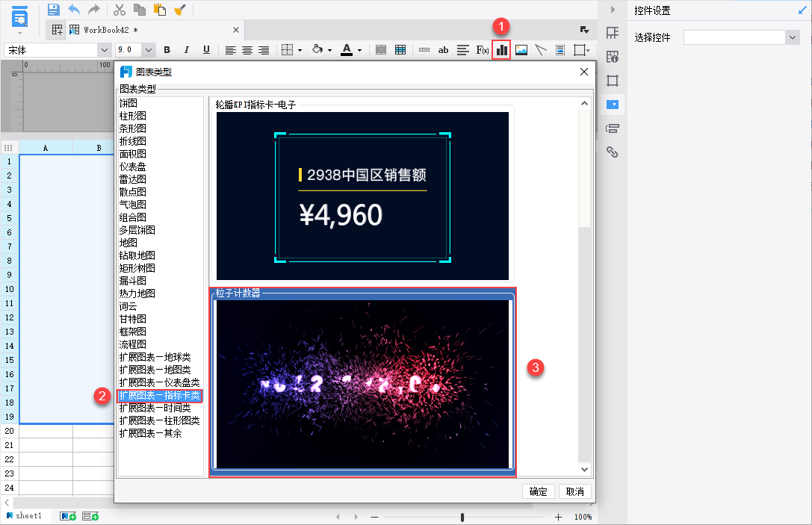Click the insert image toolbar icon

tap(521, 50)
